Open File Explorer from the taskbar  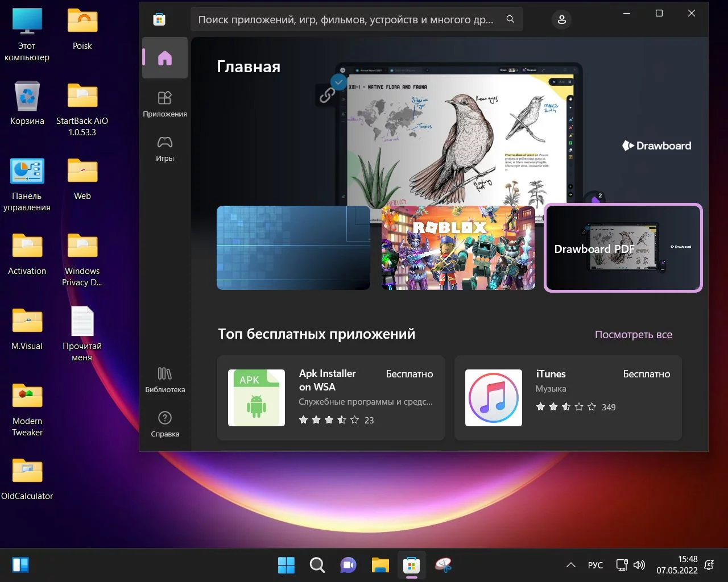tap(380, 565)
